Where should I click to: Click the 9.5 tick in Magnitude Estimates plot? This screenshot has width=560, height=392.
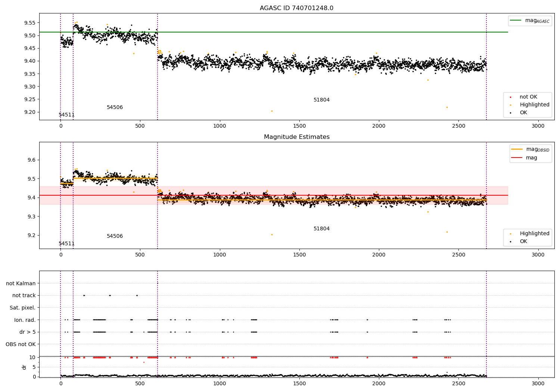(31, 179)
